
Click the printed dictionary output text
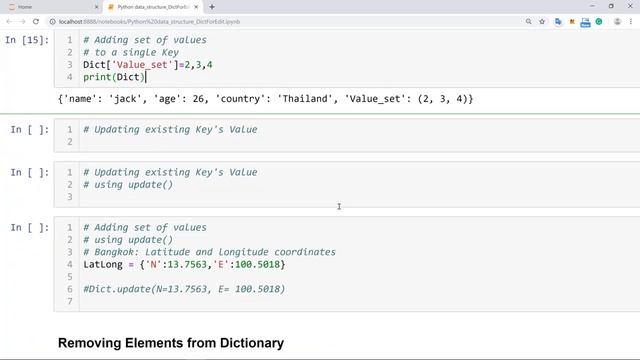click(265, 99)
